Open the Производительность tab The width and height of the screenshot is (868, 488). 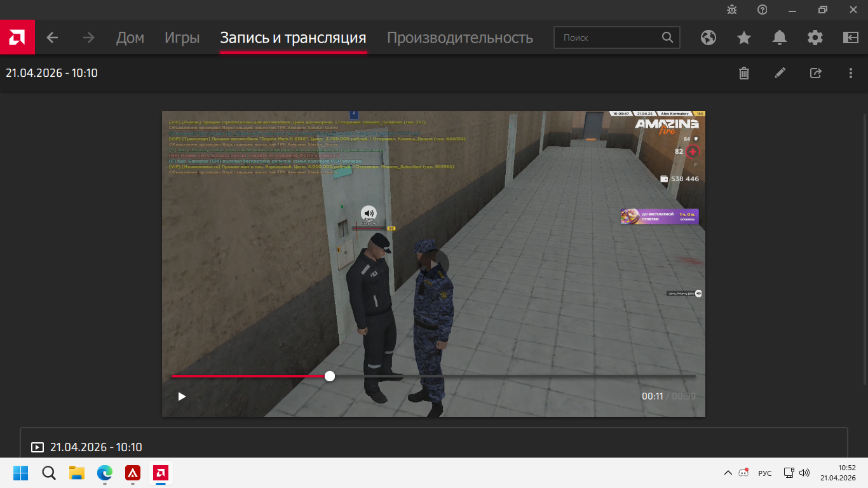coord(459,37)
